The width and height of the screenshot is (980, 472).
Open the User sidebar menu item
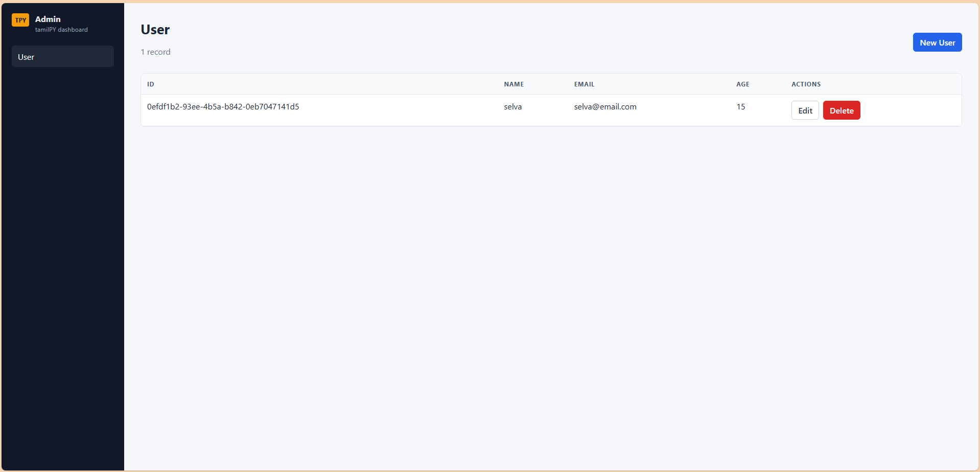(63, 57)
